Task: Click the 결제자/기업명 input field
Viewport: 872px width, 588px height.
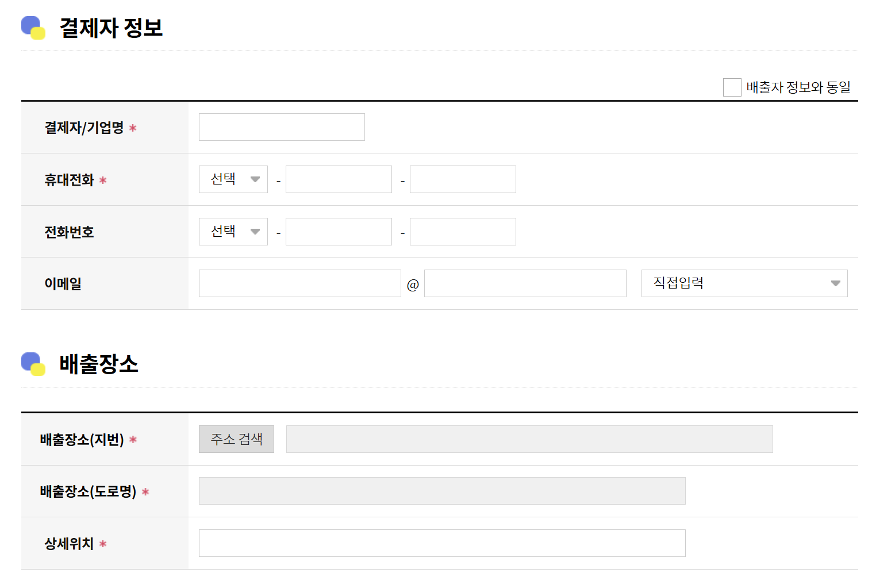Action: (x=281, y=126)
